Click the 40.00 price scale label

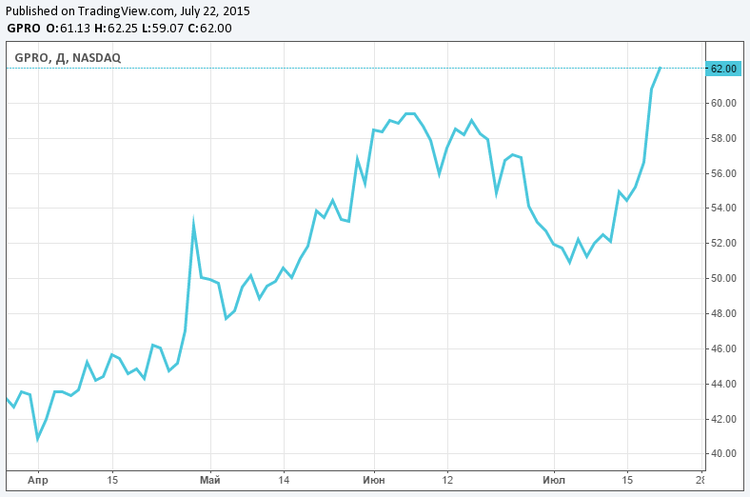point(723,454)
